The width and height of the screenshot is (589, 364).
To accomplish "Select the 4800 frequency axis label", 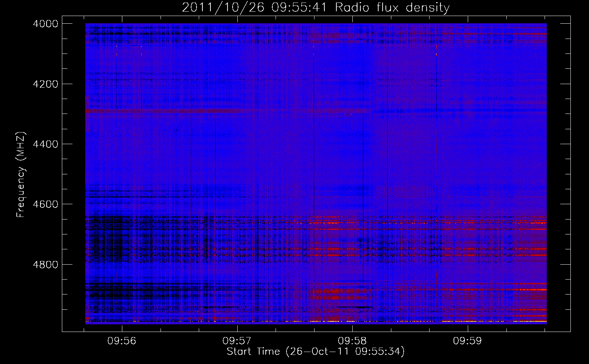I will point(45,264).
